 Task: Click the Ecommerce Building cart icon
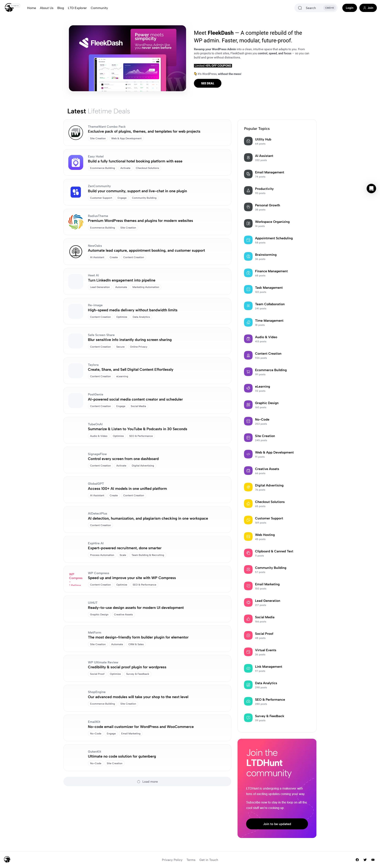click(248, 372)
